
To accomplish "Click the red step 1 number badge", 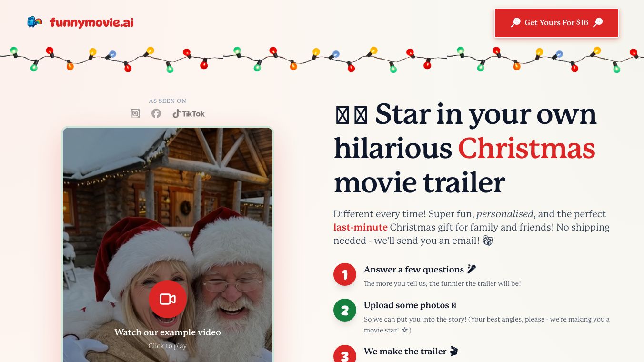I will [x=345, y=274].
